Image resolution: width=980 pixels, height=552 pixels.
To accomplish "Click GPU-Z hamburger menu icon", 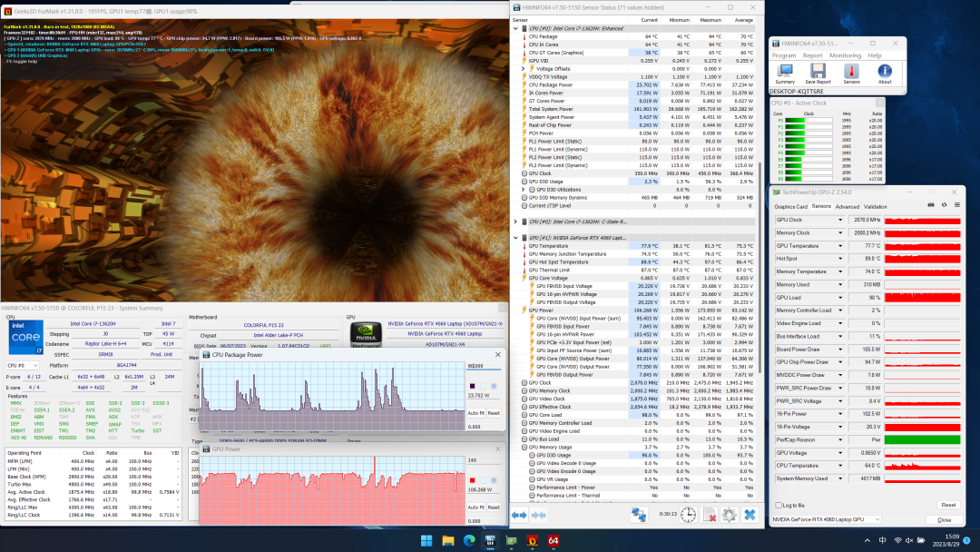I will (x=956, y=206).
